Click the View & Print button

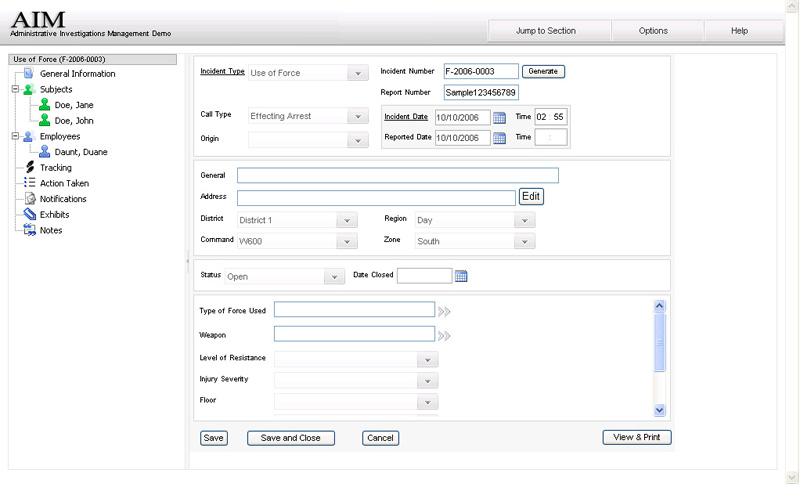click(637, 438)
